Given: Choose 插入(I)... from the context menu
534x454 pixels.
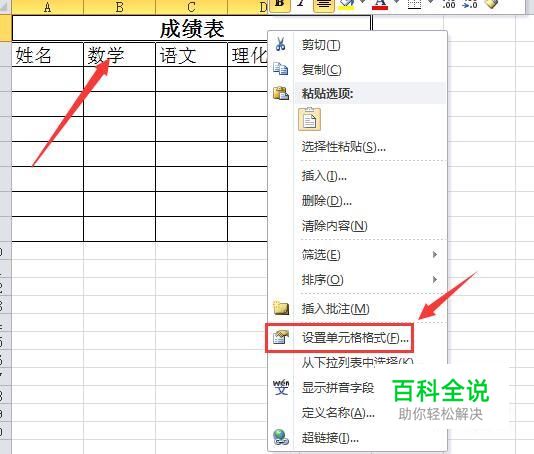Looking at the screenshot, I should [x=358, y=176].
